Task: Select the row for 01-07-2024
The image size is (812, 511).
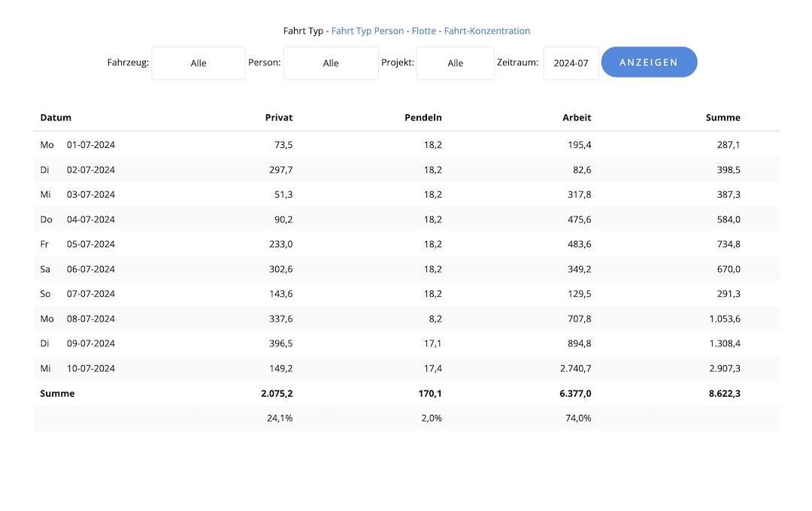Action: coord(91,145)
